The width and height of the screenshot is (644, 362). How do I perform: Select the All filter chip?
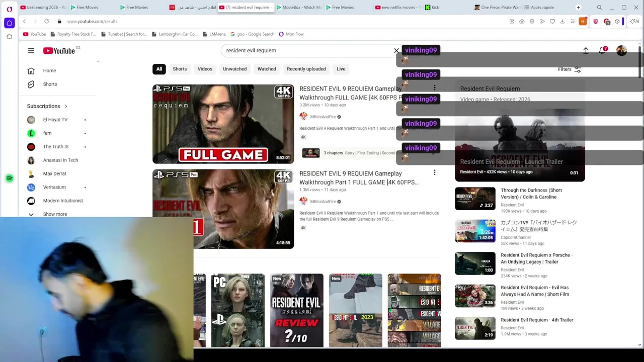pyautogui.click(x=159, y=69)
